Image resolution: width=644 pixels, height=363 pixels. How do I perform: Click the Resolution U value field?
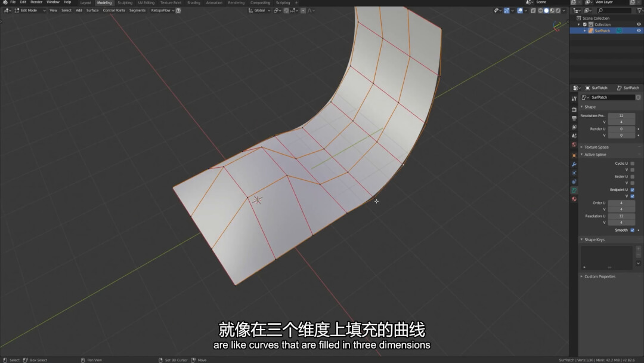(621, 216)
